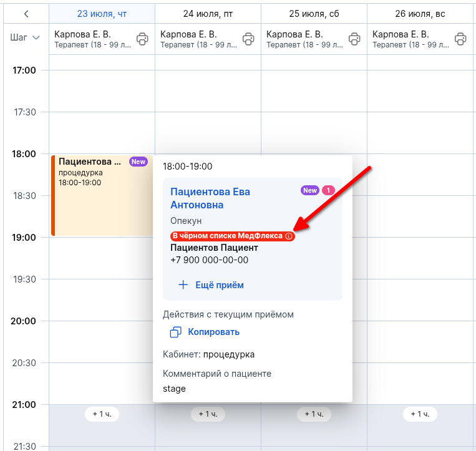The height and width of the screenshot is (451, 476).
Task: Click the printer icon for 24 июля
Action: (x=248, y=39)
